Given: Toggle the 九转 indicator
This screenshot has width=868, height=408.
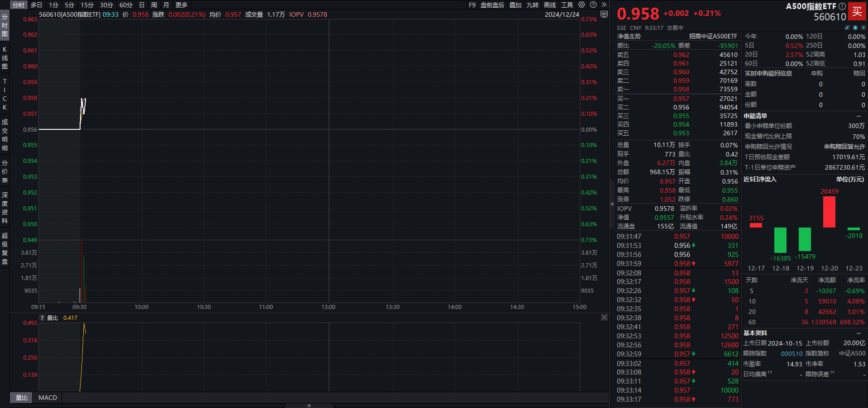Looking at the screenshot, I should click(x=532, y=5).
